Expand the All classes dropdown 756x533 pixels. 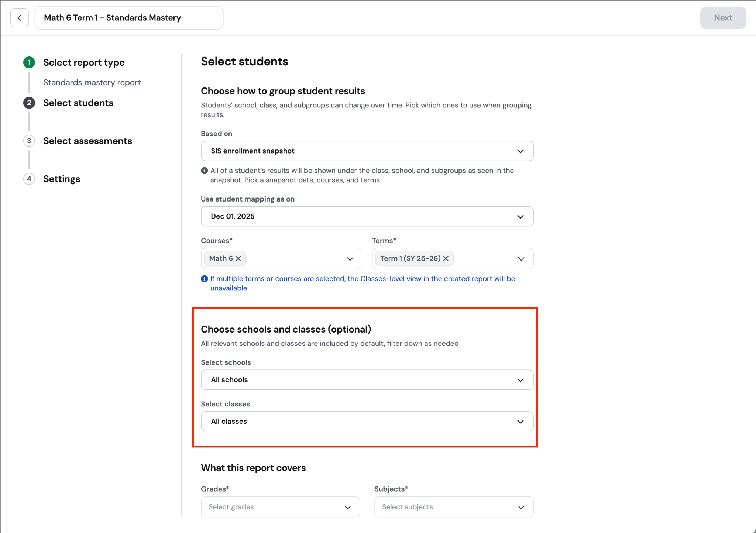coord(367,422)
